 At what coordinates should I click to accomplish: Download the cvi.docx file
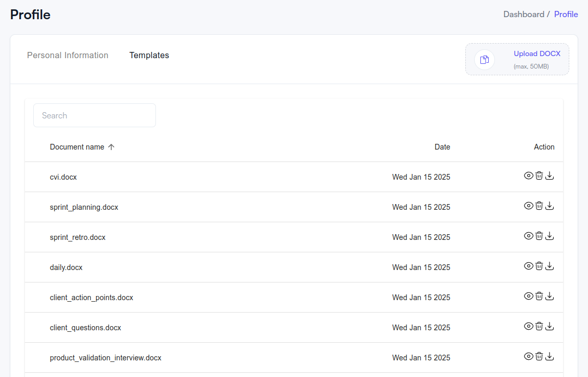point(550,176)
